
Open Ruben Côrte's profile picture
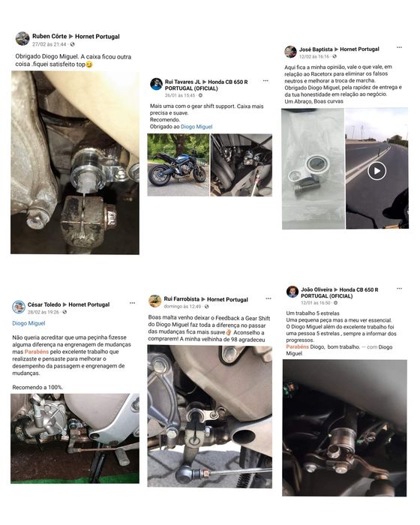(22, 38)
